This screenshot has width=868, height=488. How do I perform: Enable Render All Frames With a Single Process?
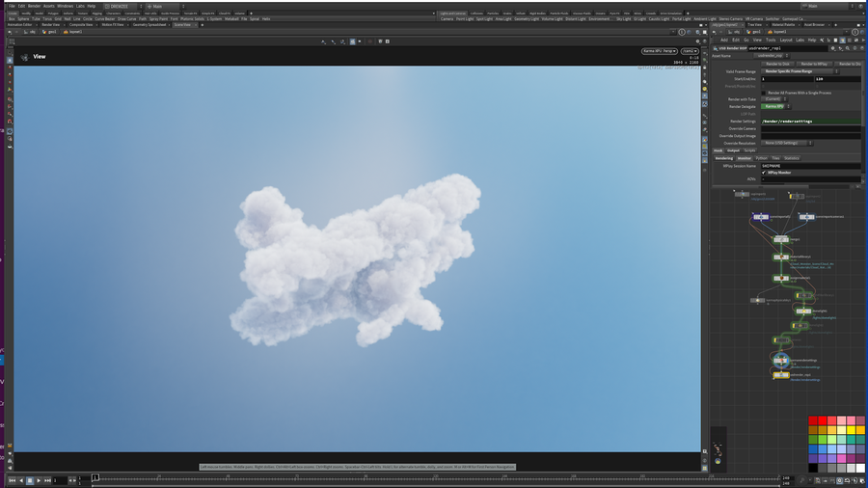click(x=764, y=93)
